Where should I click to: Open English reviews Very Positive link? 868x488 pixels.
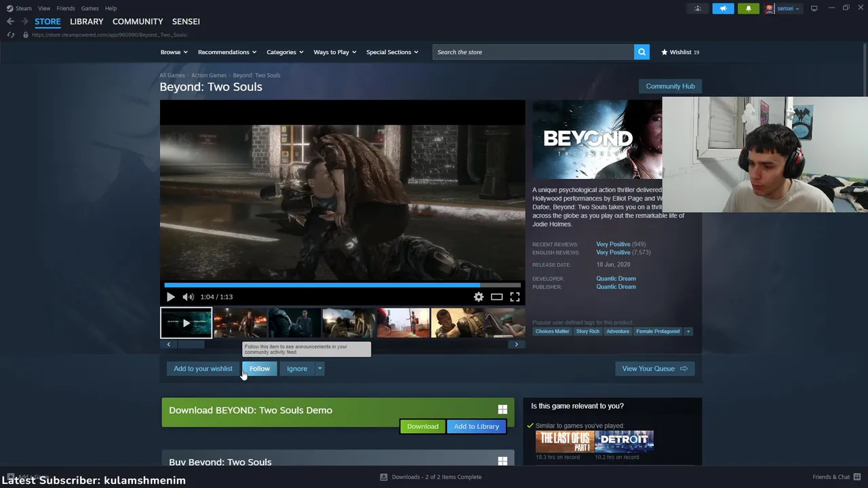pyautogui.click(x=613, y=252)
